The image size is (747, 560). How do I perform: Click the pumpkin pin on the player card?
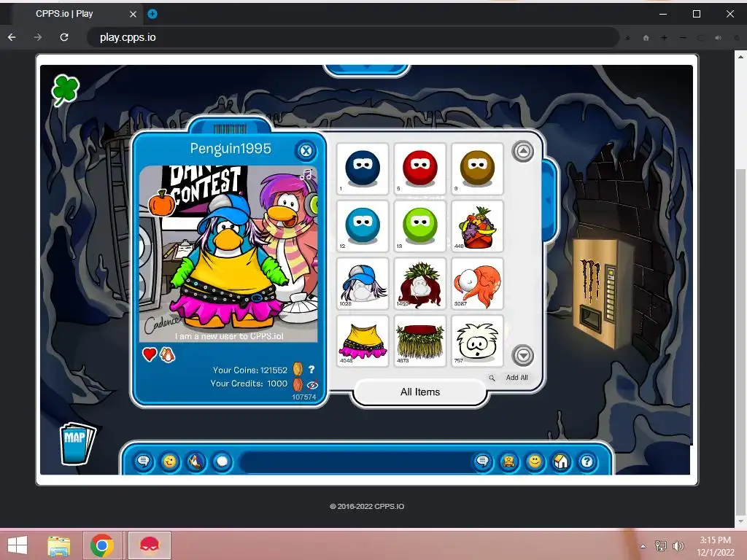click(162, 203)
